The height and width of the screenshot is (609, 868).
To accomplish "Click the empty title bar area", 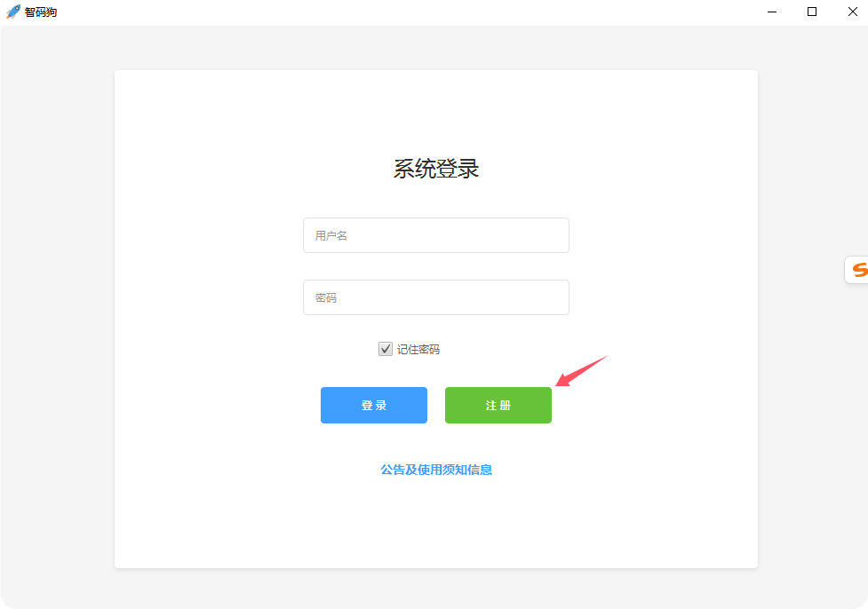I will [x=400, y=12].
